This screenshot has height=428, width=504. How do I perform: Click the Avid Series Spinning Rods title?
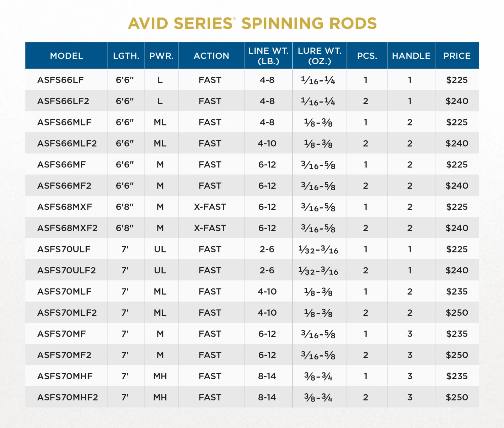[252, 24]
